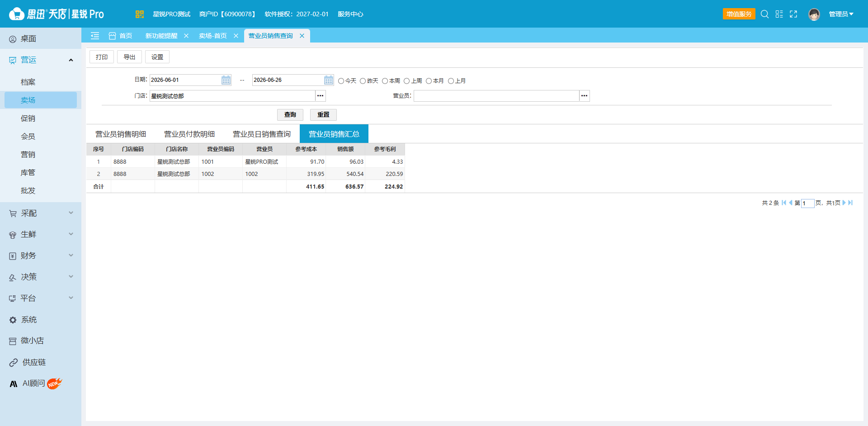Viewport: 868px width, 426px height.
Task: Click the 参考毛利 column header
Action: pos(385,149)
